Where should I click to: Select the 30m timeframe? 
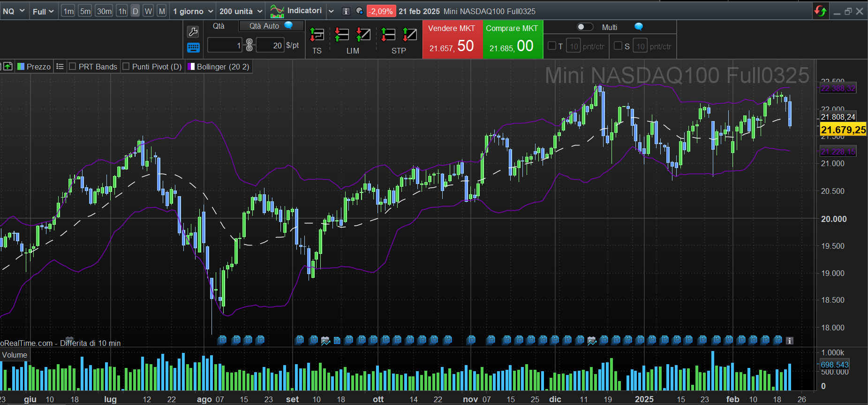click(x=104, y=11)
